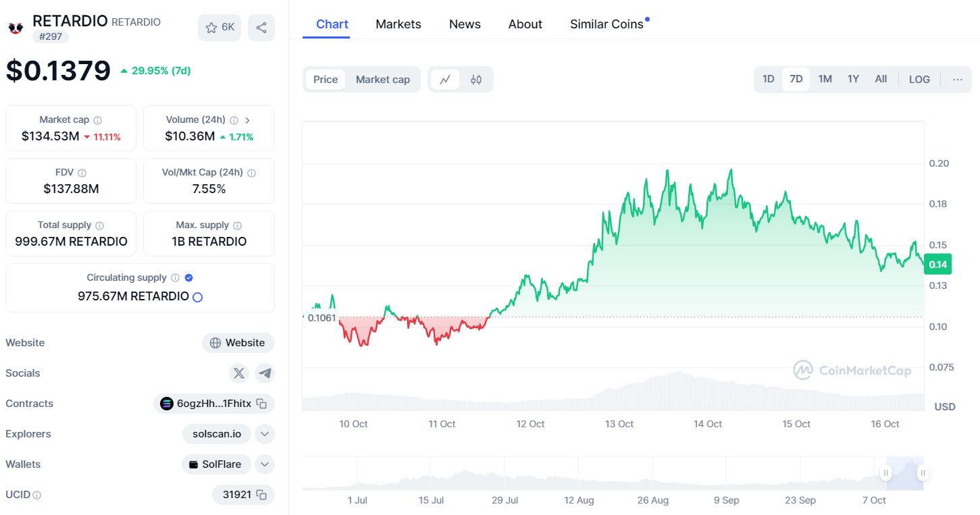Screen dimensions: 980x515
Task: Open the Markets tab
Action: 398,24
